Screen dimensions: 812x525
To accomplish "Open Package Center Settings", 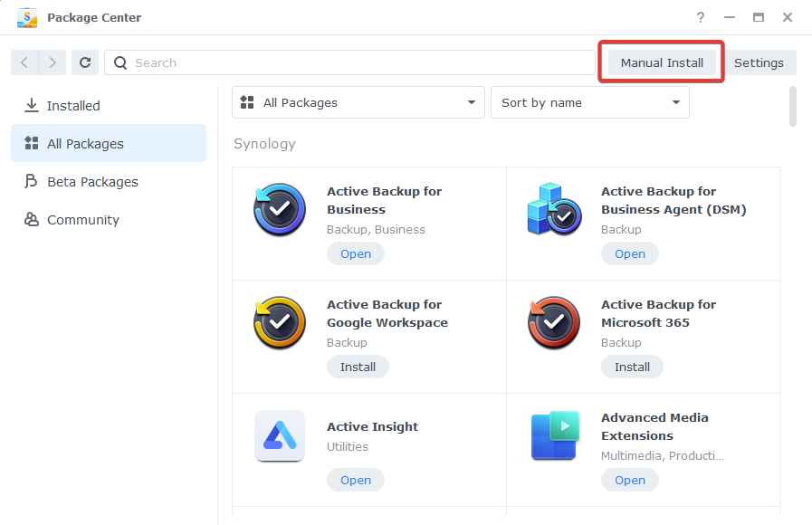I will 759,62.
